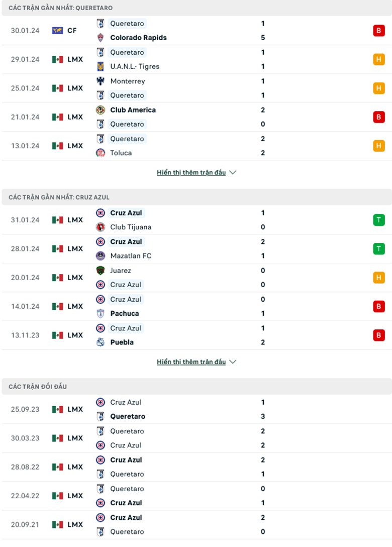Click the Monterrey team crest icon
This screenshot has height=547, width=392.
(x=101, y=81)
